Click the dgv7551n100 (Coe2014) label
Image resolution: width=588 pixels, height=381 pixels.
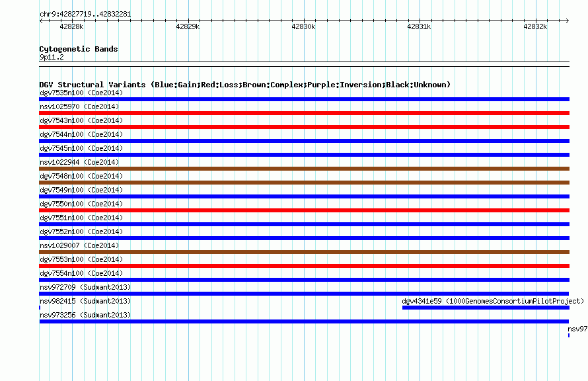(x=81, y=218)
